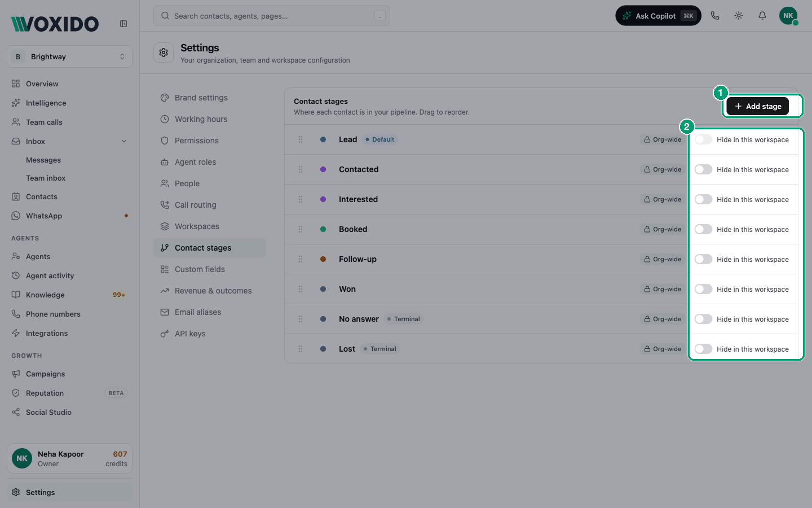Screen dimensions: 812x508
Task: Open Call routing settings
Action: [210, 205]
